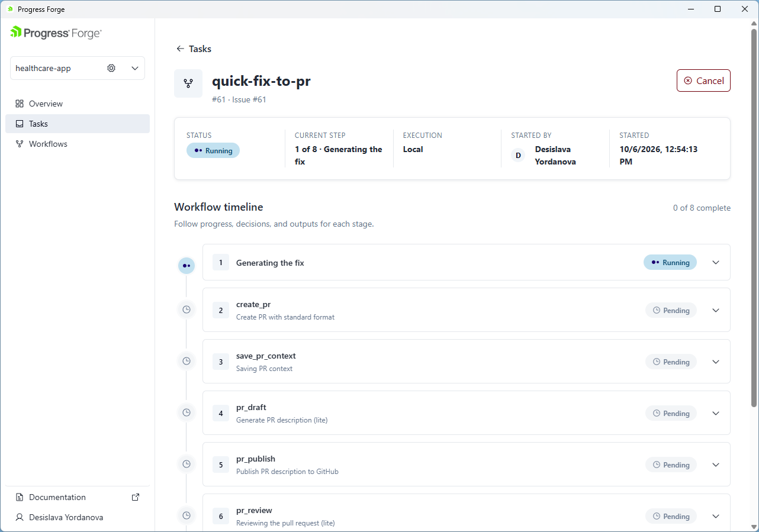Click the vertical scrollbar thumb

click(x=754, y=217)
